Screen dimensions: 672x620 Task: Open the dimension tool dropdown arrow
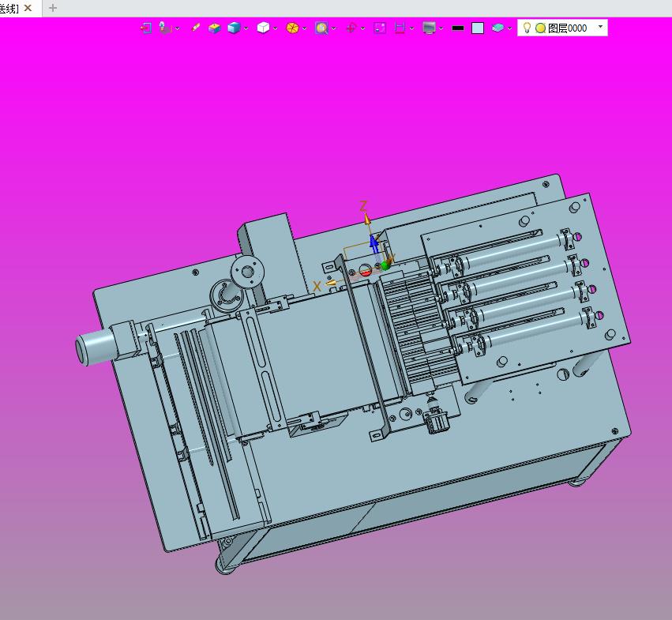click(x=412, y=28)
